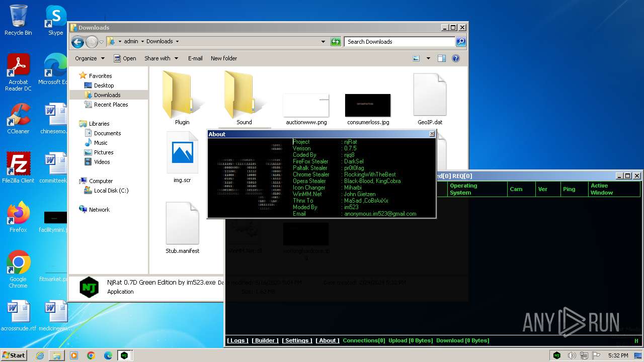Open Microsoft Edge desktop shortcut
644x362 pixels.
point(54,69)
